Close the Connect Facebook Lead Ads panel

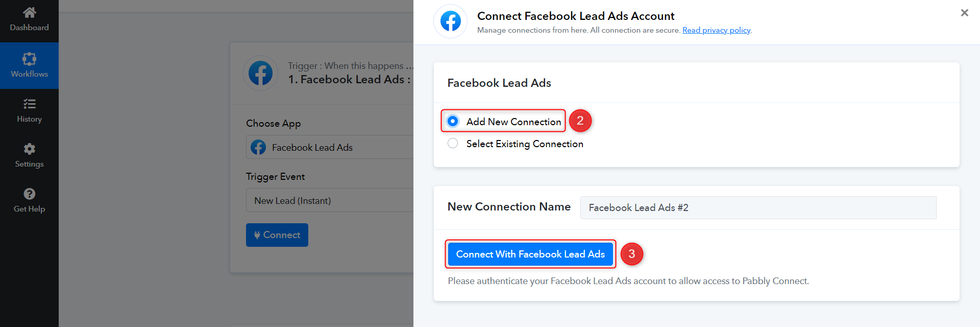coord(964,13)
